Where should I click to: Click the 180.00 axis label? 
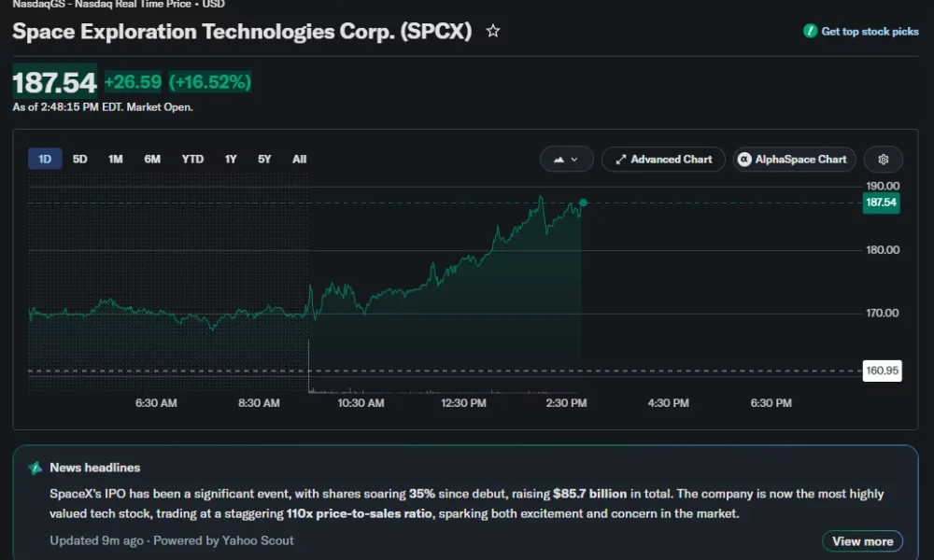[x=883, y=250]
